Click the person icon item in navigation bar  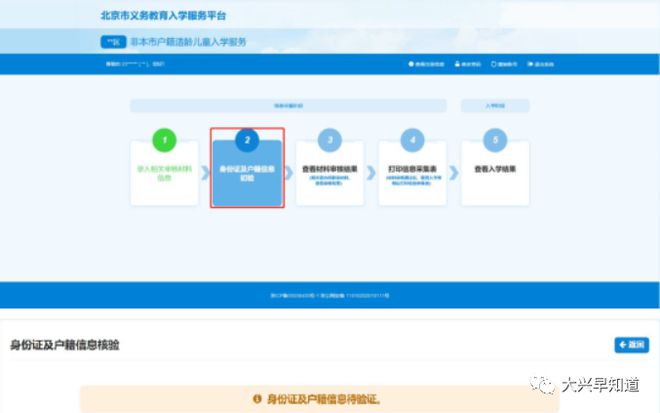point(468,64)
